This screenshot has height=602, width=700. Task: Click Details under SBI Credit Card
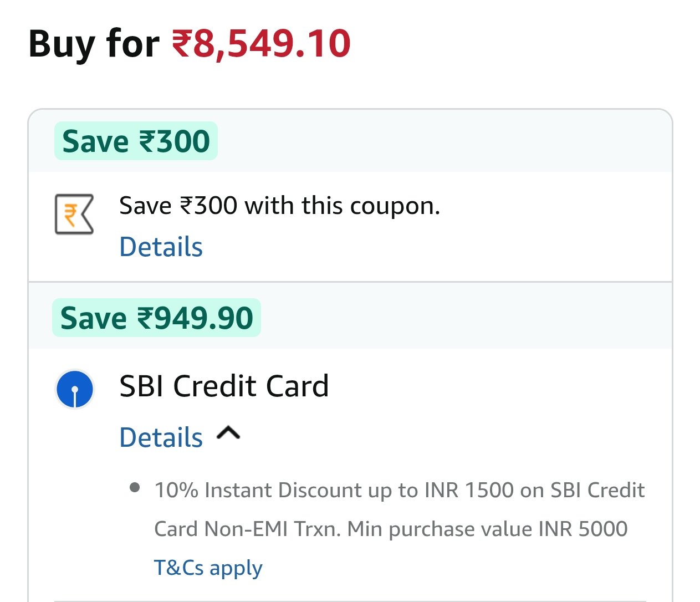[x=161, y=437]
